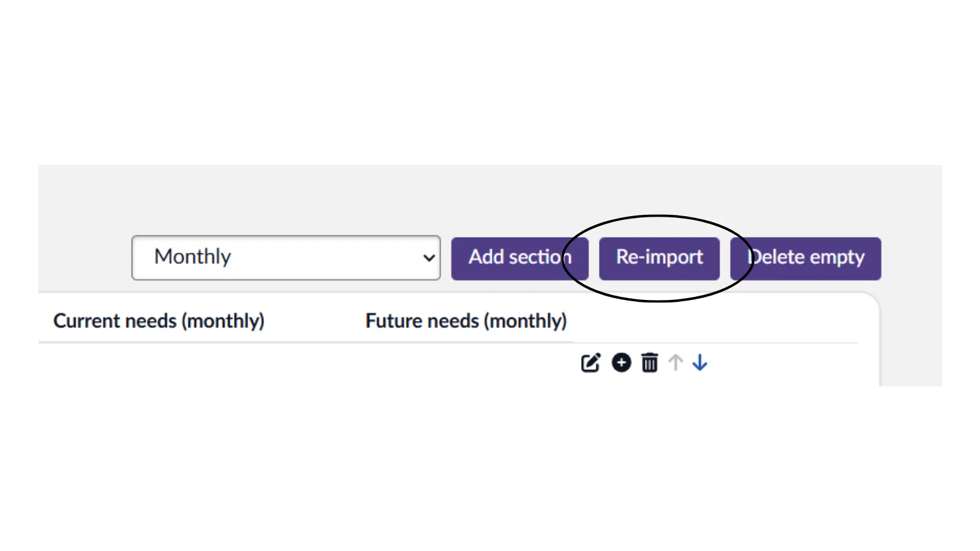
Task: Click the plus circle add icon
Action: coord(621,363)
